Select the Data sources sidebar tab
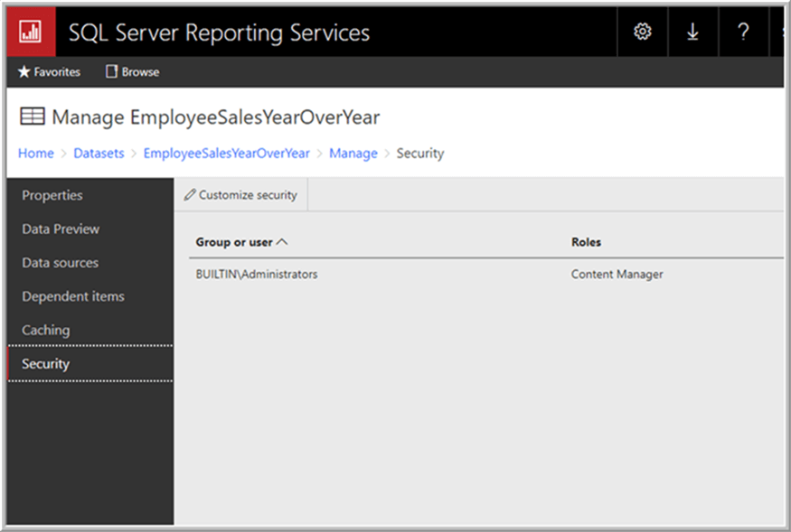Viewport: 791px width, 532px height. (90, 263)
